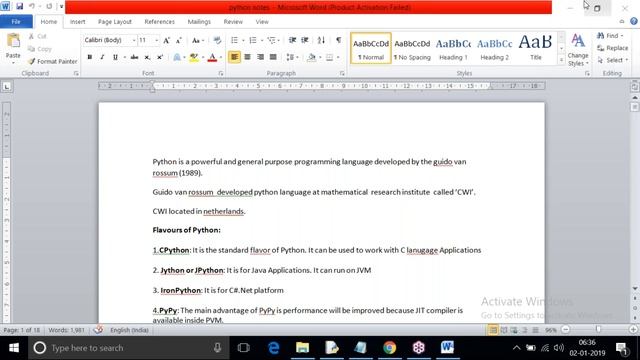Click the Redo icon in Quick Access Toolbar
The image size is (640, 360).
(x=49, y=6)
